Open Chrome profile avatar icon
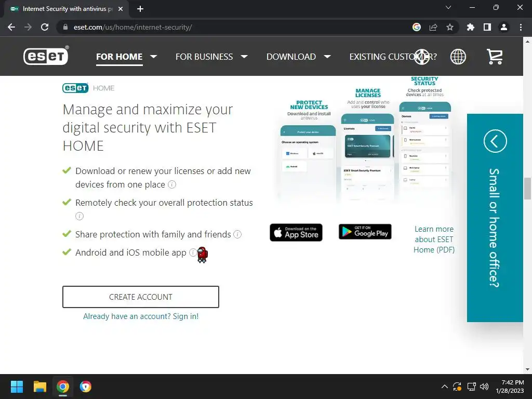532x399 pixels. (x=504, y=27)
